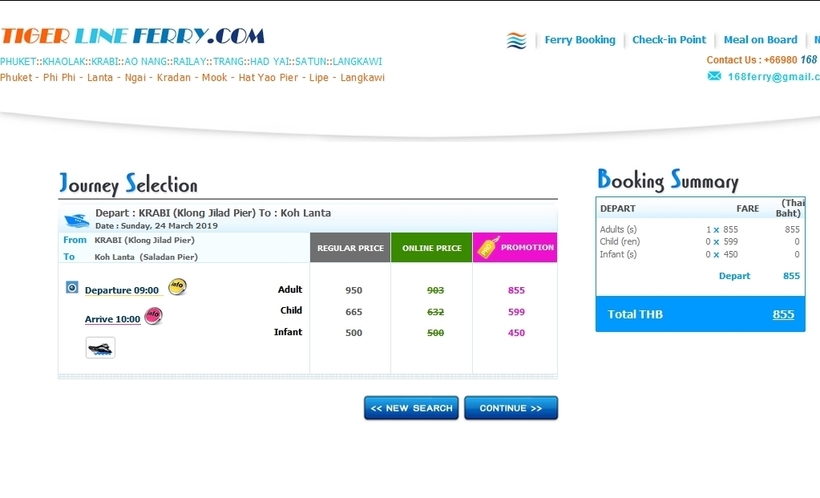Click the green ONLINE PRICE column header
820x498 pixels.
[431, 248]
